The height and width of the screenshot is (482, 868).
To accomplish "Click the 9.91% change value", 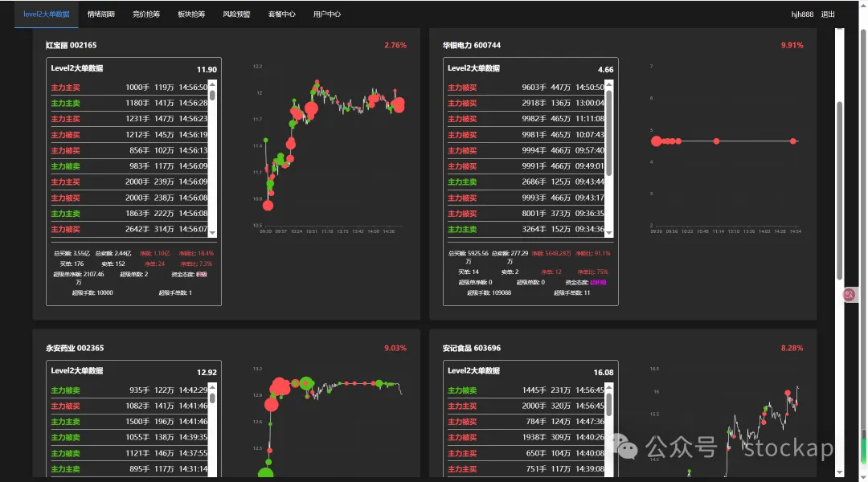I will 792,45.
